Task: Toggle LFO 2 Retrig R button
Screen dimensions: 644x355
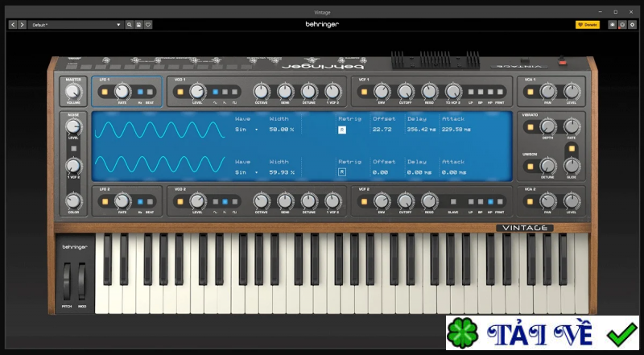Action: (x=342, y=172)
